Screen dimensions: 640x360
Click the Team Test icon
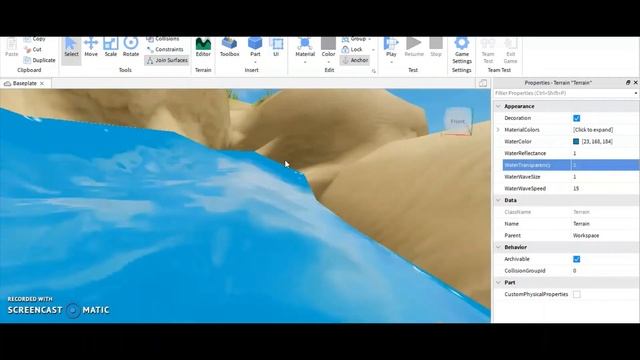(x=488, y=51)
